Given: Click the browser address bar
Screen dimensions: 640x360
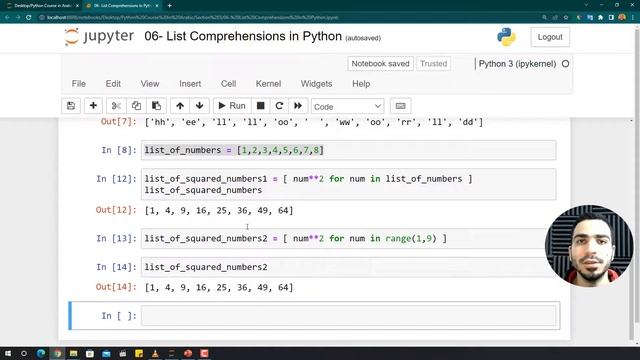Looking at the screenshot, I should tap(286, 18).
